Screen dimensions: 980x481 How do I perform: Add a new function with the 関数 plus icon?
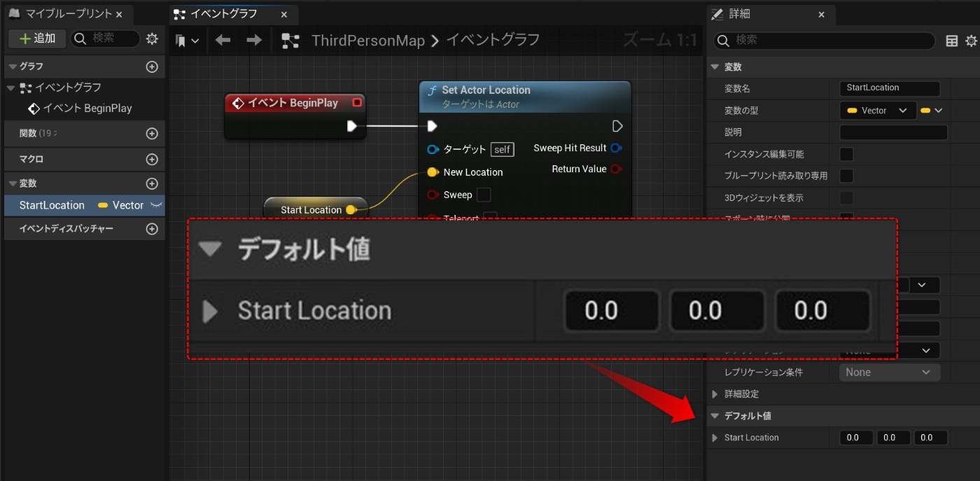(152, 133)
